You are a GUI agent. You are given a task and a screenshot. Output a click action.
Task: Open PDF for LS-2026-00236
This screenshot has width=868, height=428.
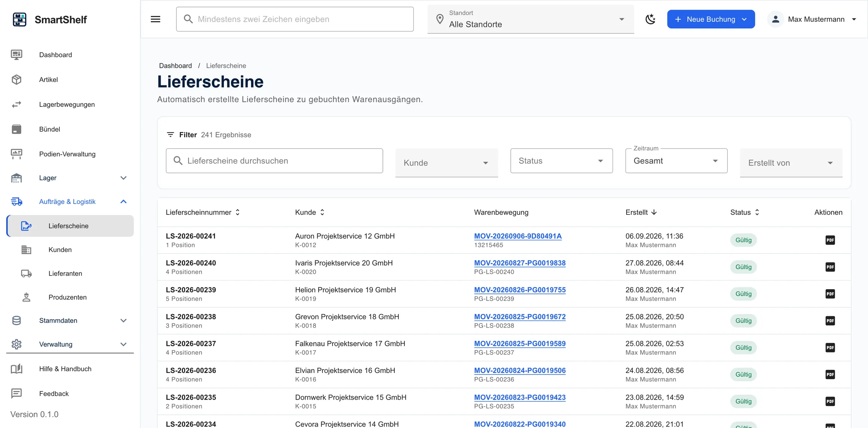pyautogui.click(x=830, y=374)
